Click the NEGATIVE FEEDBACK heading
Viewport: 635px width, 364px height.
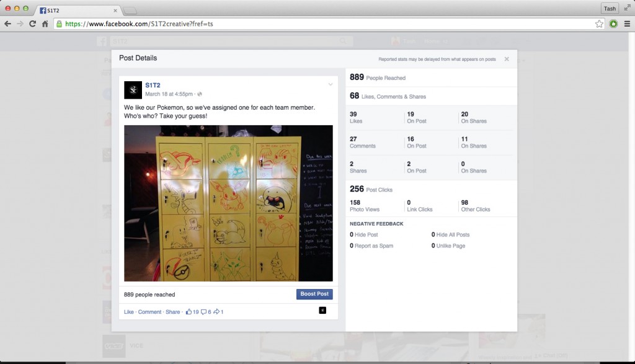click(x=376, y=223)
